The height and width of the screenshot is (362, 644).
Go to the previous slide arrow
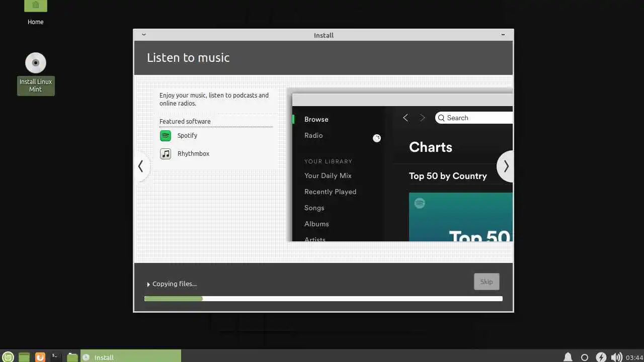coord(141,166)
